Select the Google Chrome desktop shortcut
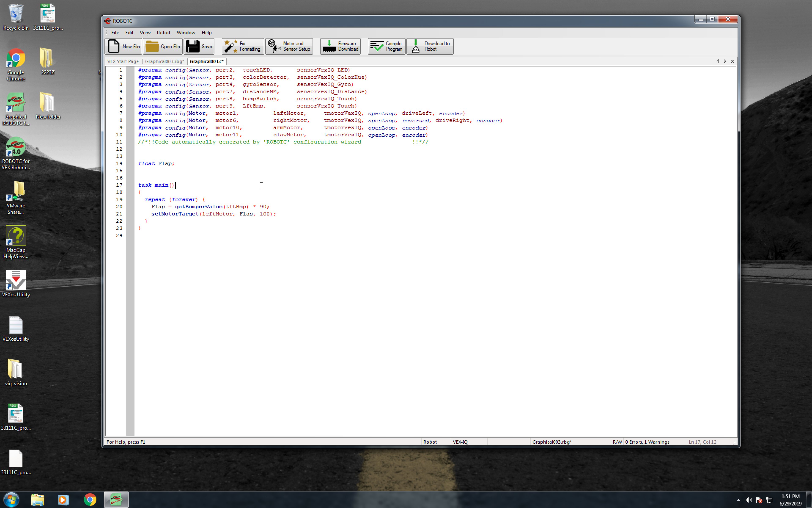The width and height of the screenshot is (812, 508). [16, 65]
